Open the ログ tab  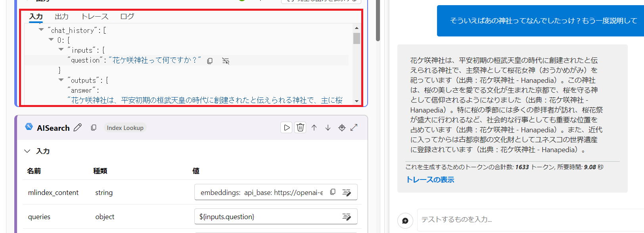click(127, 17)
